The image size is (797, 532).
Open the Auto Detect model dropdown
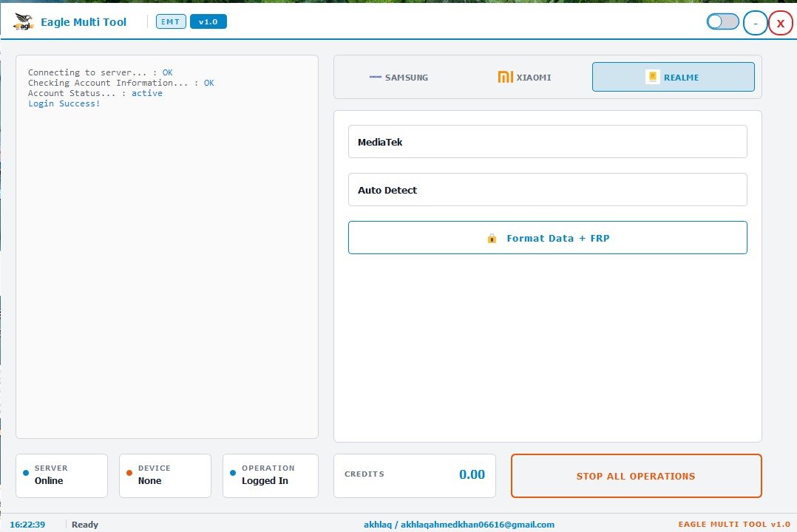pos(547,190)
